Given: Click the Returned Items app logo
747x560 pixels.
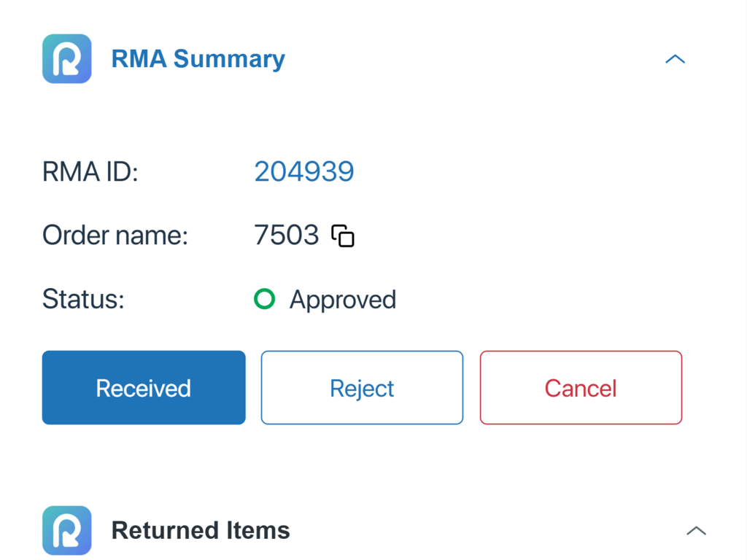Looking at the screenshot, I should click(66, 530).
